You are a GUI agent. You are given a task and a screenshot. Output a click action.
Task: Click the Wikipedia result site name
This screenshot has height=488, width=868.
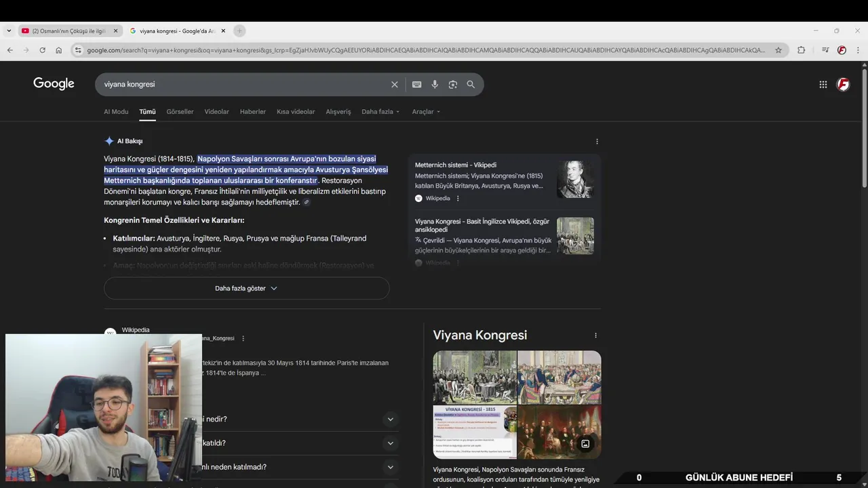pos(136,330)
